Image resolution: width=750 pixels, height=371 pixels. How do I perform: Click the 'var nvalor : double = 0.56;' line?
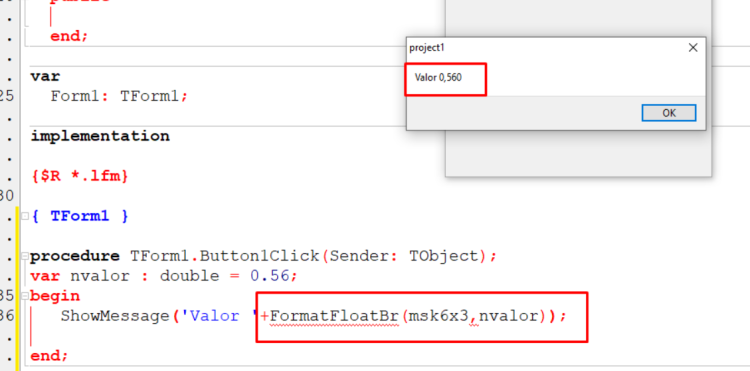164,276
